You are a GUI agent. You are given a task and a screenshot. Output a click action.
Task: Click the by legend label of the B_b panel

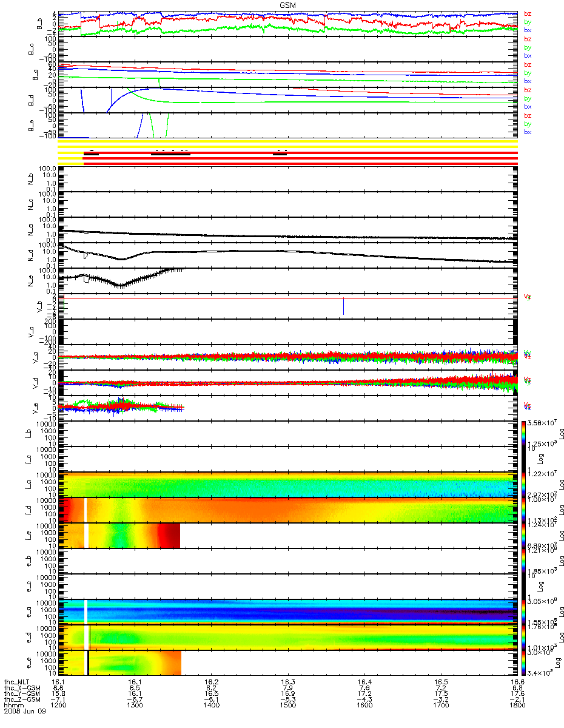point(528,22)
